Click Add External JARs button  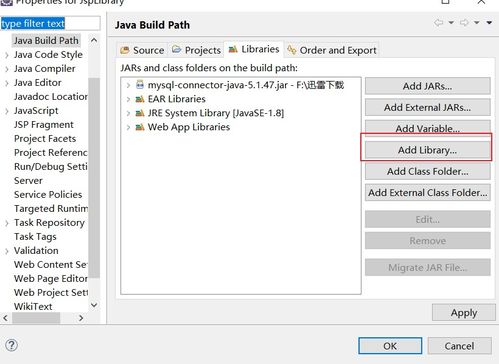click(428, 107)
